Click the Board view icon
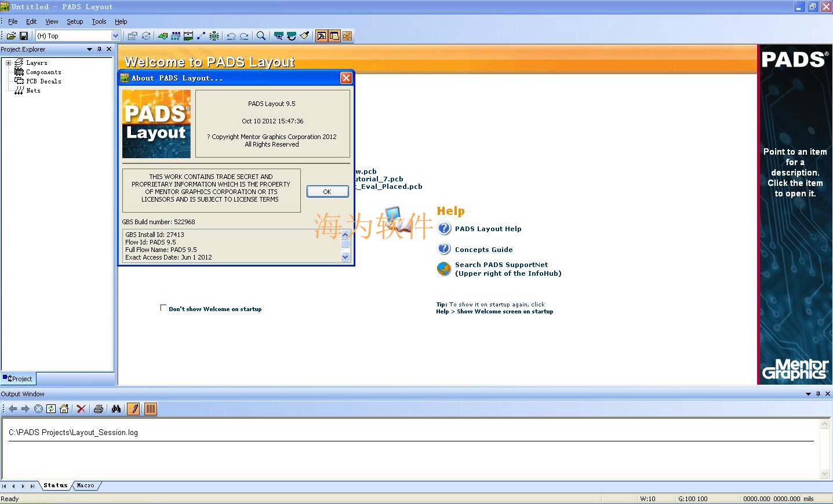Image resolution: width=833 pixels, height=504 pixels. click(279, 36)
